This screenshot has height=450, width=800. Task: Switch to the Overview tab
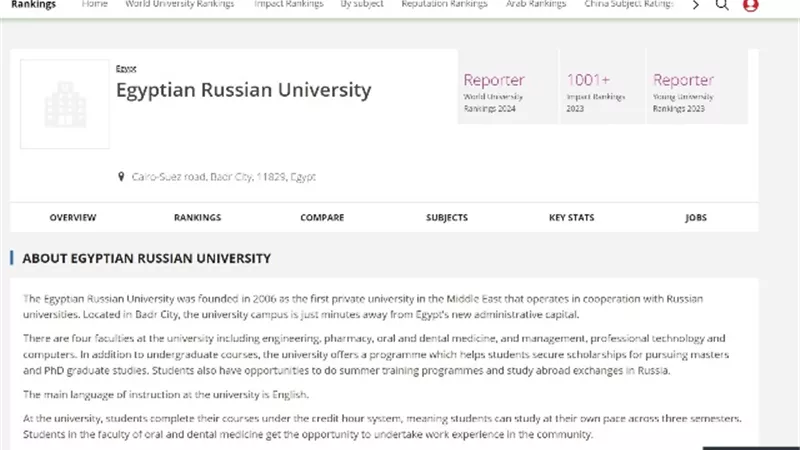pos(72,217)
